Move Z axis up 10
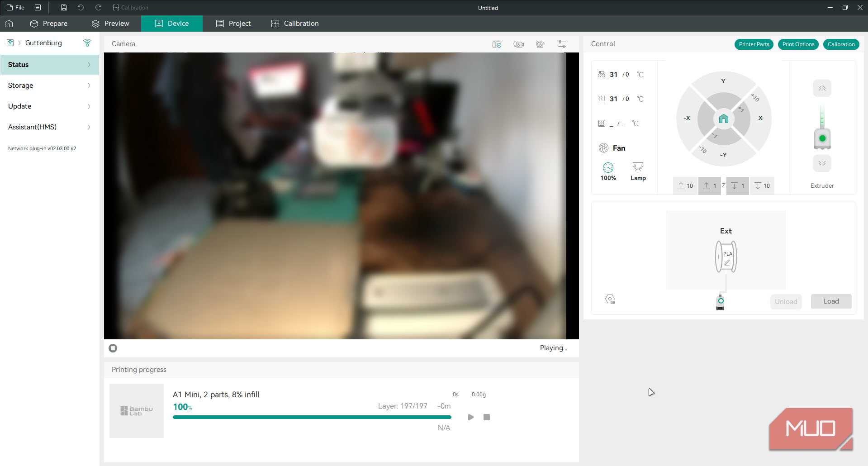 [x=686, y=185]
